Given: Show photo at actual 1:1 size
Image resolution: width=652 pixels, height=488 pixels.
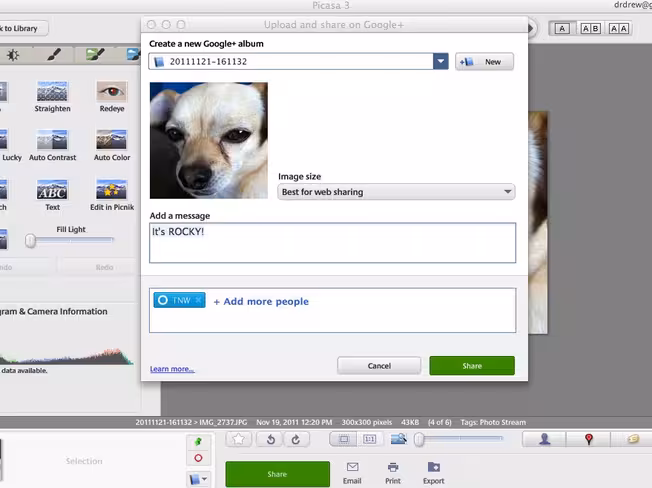Looking at the screenshot, I should 369,439.
